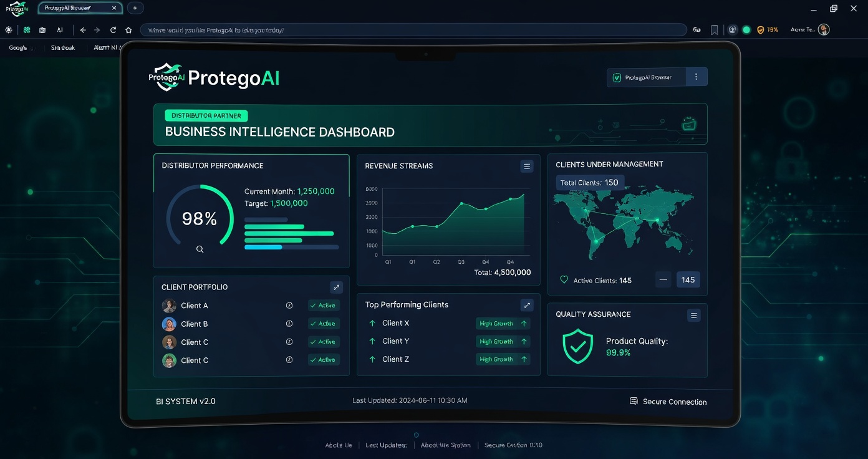Select the Total: 4,500,000 revenue figure
The width and height of the screenshot is (868, 459).
tap(503, 273)
